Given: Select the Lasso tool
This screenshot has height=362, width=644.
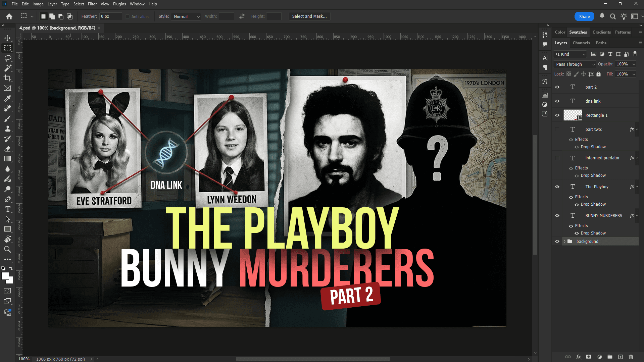Looking at the screenshot, I should click(7, 58).
